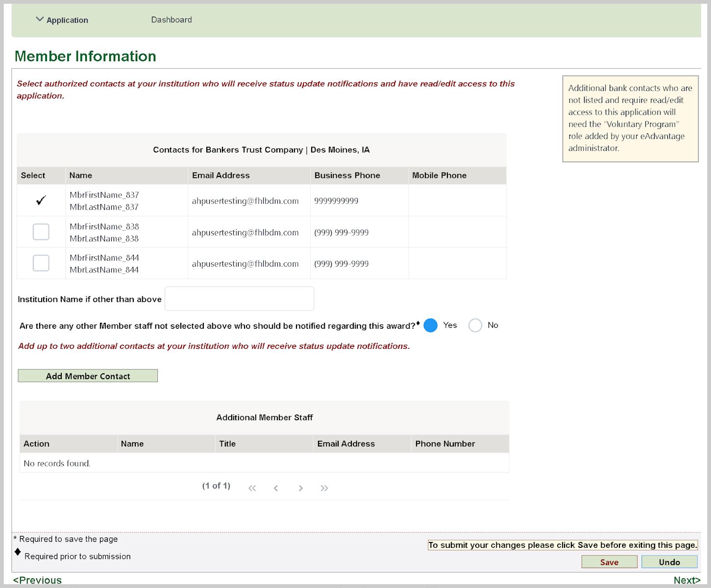Click the Name header in Additional Member Staff
Image resolution: width=711 pixels, height=588 pixels.
[132, 443]
